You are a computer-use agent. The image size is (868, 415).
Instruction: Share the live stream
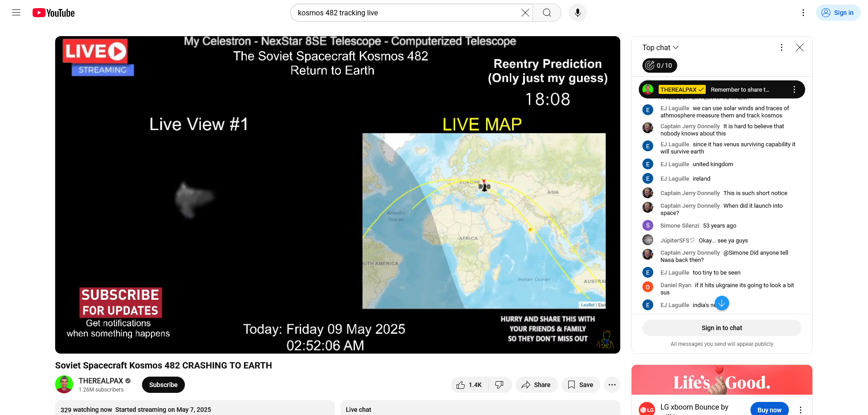coord(536,385)
